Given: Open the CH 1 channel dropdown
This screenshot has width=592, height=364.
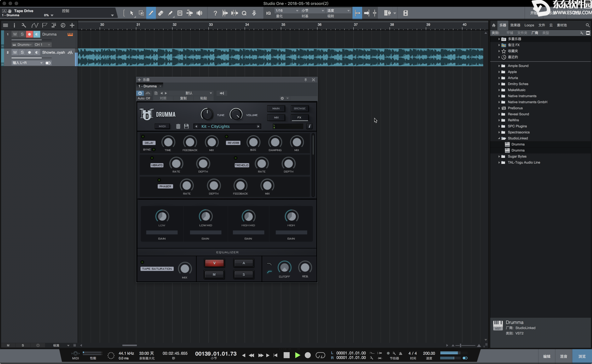Looking at the screenshot, I should 42,44.
